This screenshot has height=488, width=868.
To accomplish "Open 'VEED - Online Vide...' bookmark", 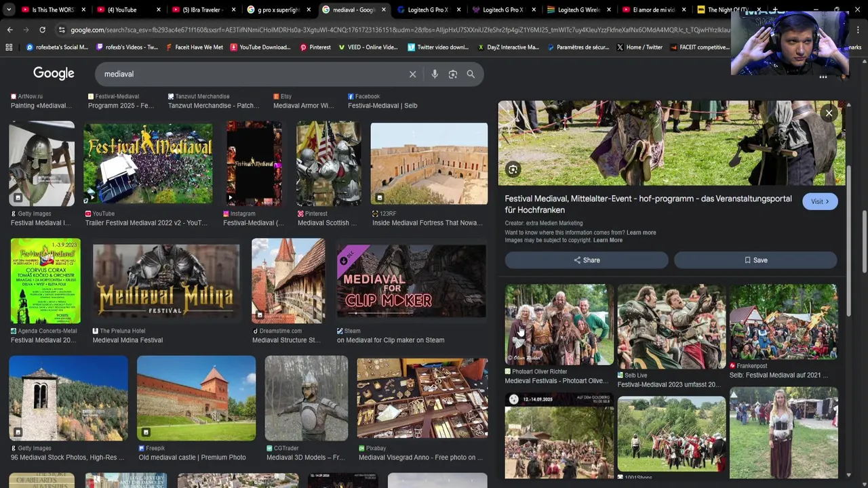I will coord(369,47).
